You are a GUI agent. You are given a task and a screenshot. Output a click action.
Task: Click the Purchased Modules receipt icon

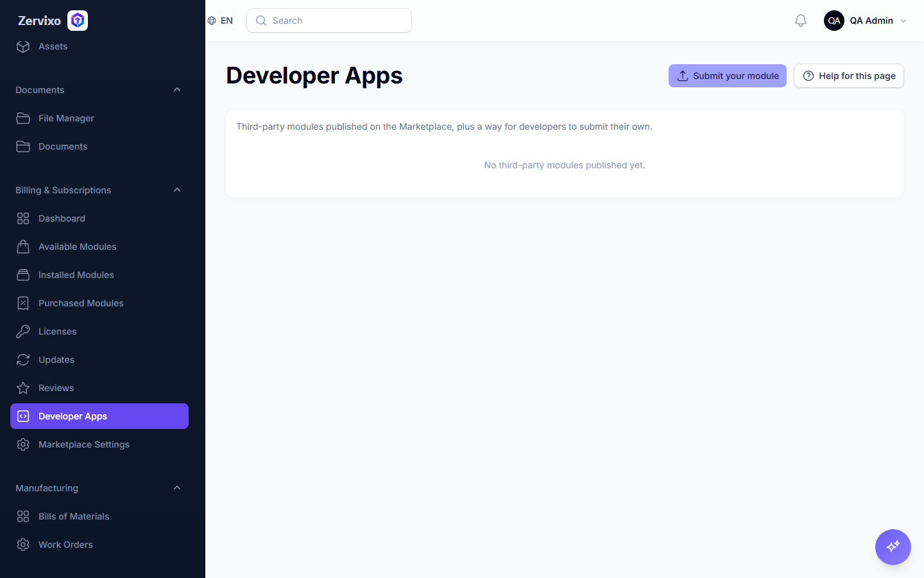tap(23, 303)
